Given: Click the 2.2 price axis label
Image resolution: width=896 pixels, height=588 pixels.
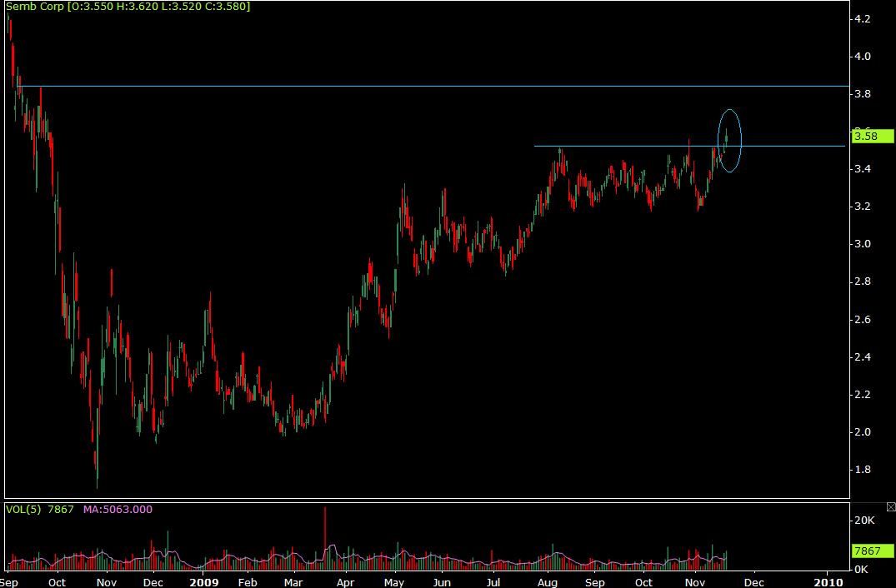Looking at the screenshot, I should [x=862, y=395].
